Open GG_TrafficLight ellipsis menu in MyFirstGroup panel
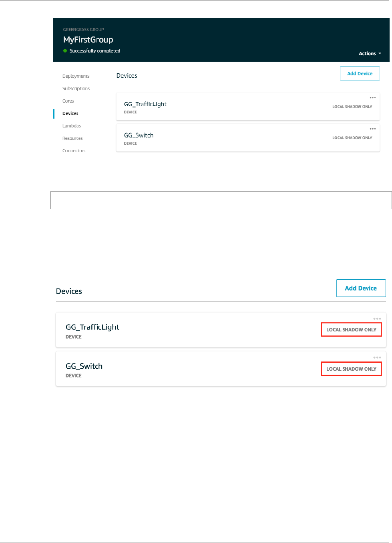Image resolution: width=392 pixels, height=543 pixels. coord(373,98)
